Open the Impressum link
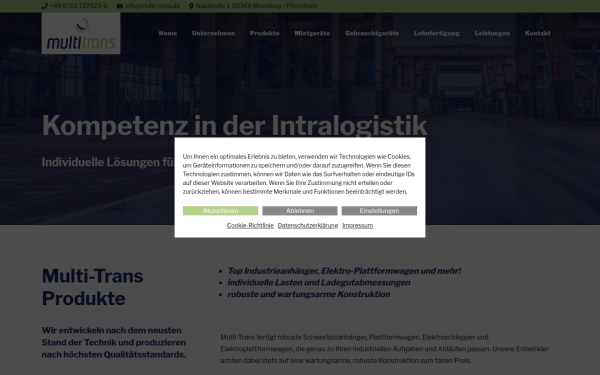The width and height of the screenshot is (600, 375). pos(357,225)
